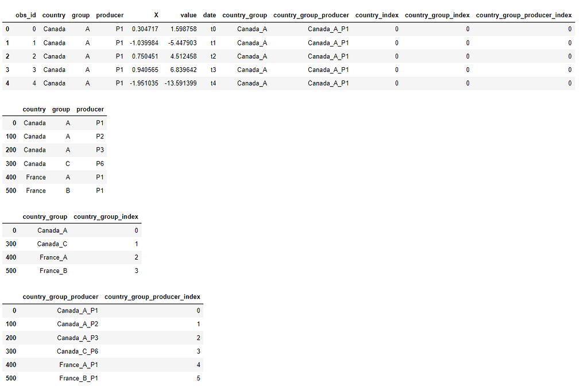This screenshot has width=588, height=390.
Task: Click the date column header
Action: [209, 15]
